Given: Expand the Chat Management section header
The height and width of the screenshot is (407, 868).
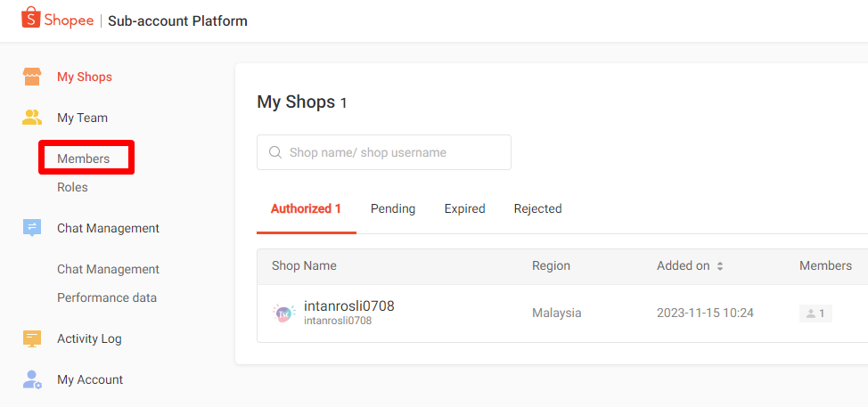Looking at the screenshot, I should click(108, 228).
